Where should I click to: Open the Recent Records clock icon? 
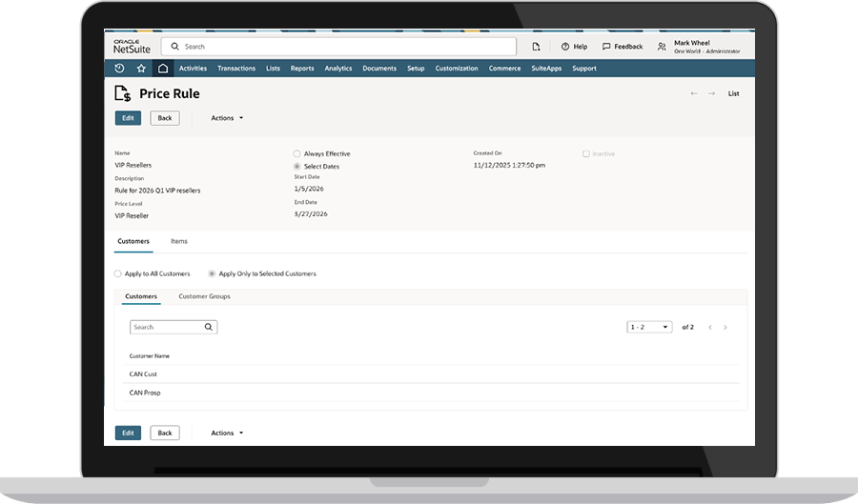point(119,69)
